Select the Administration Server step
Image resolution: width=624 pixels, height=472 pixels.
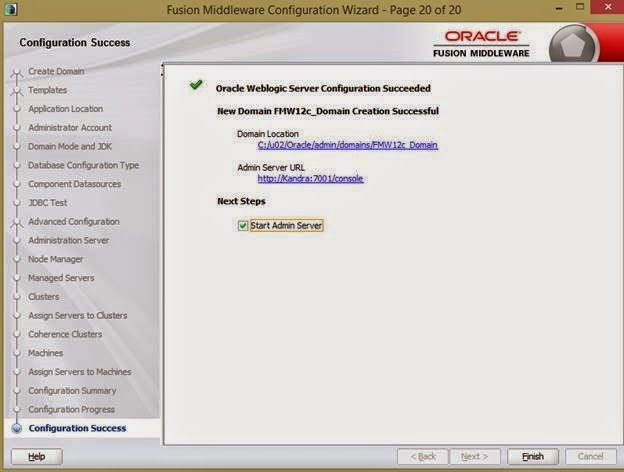68,240
